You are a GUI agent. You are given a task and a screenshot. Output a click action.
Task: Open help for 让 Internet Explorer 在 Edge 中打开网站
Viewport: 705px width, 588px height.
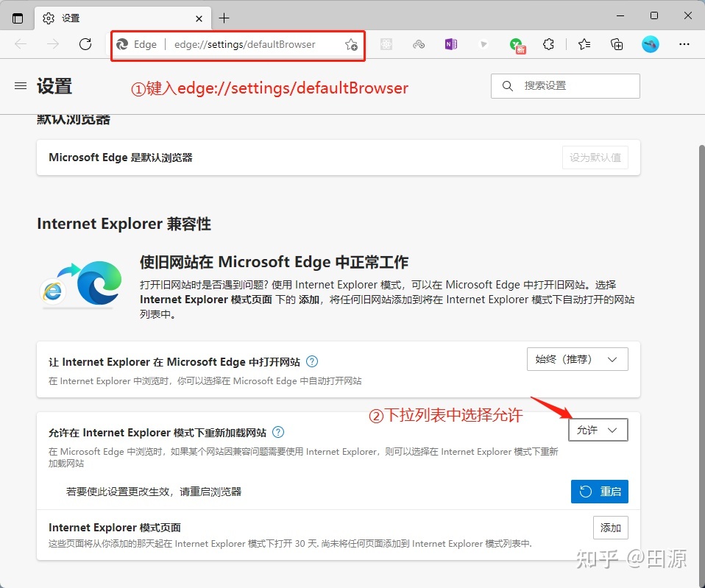pyautogui.click(x=312, y=361)
